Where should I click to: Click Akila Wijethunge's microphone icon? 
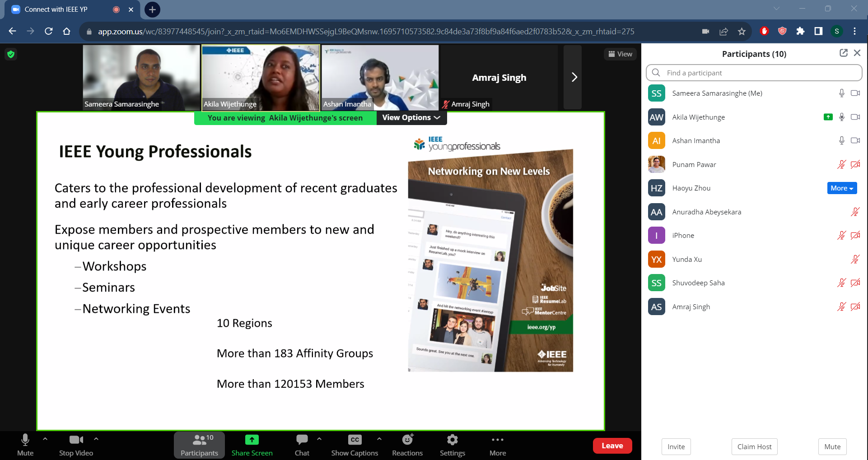pos(841,117)
